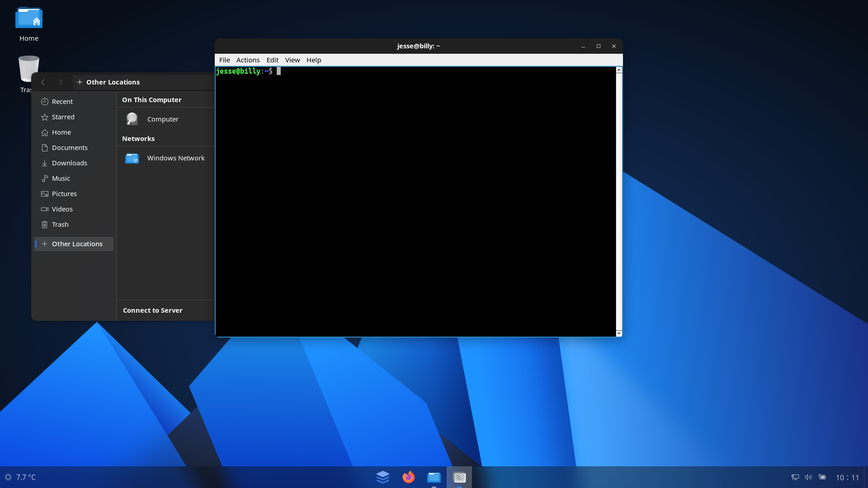Click the Trash bin icon in sidebar
Image resolution: width=868 pixels, height=488 pixels.
[x=44, y=225]
